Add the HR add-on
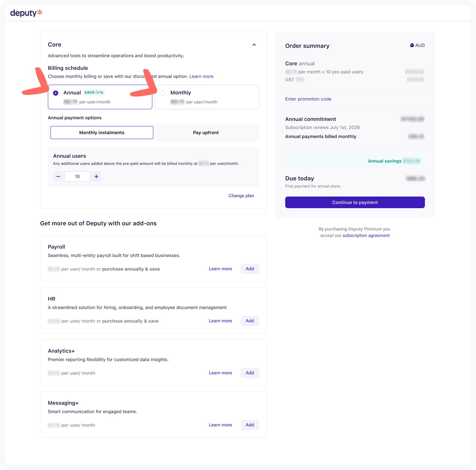Viewport: 476px width, 470px height. coord(250,321)
